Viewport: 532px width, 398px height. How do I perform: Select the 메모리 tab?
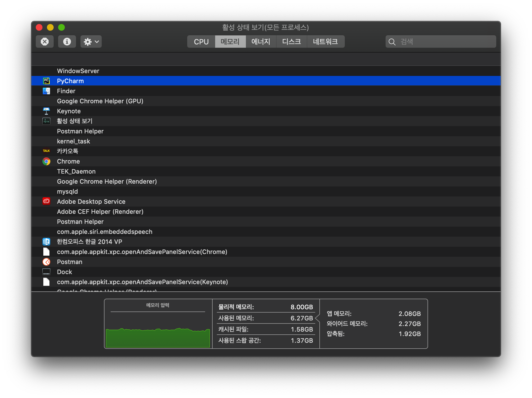click(230, 42)
